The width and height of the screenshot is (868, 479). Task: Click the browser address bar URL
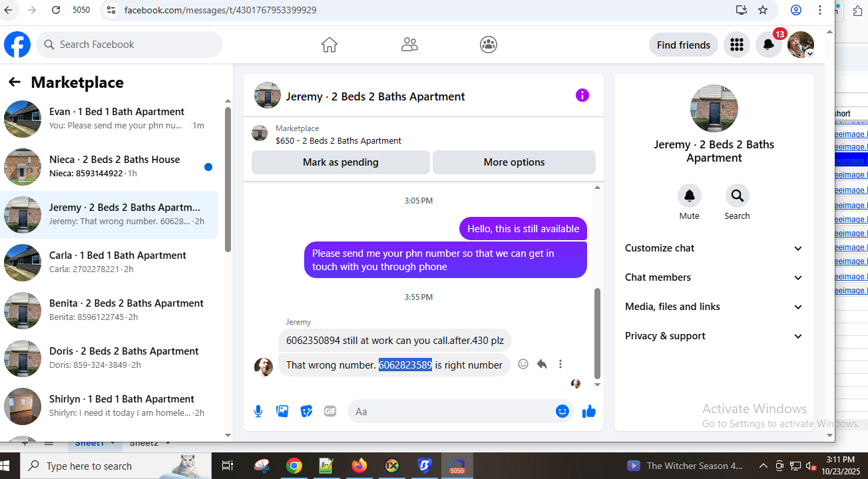[220, 10]
